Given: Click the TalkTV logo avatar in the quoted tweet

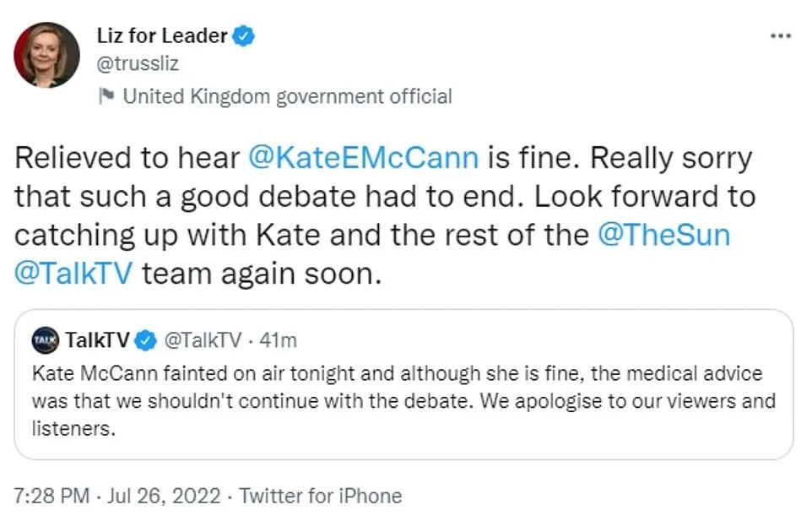Looking at the screenshot, I should pos(45,340).
